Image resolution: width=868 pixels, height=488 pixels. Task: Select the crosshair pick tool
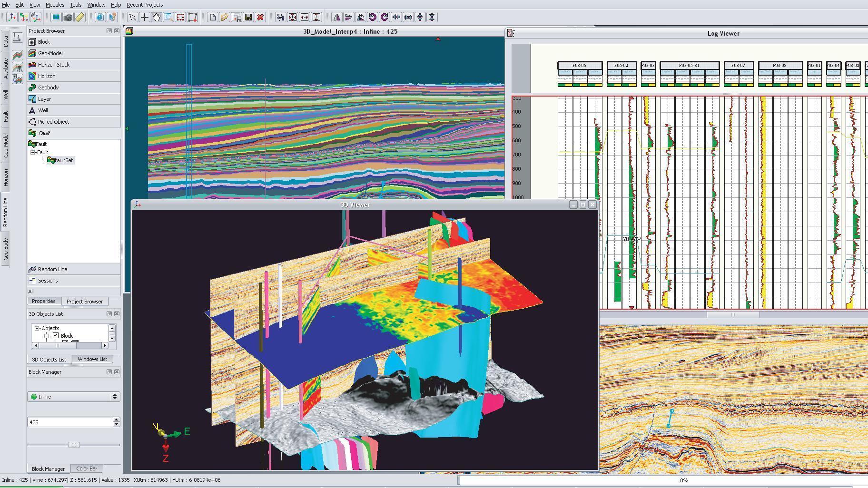pos(144,17)
